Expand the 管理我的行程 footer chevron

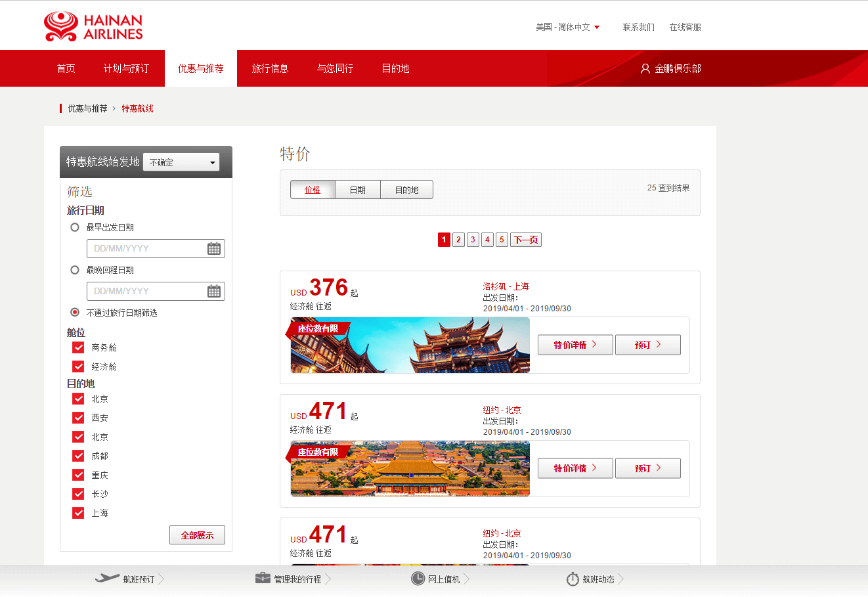(x=328, y=579)
